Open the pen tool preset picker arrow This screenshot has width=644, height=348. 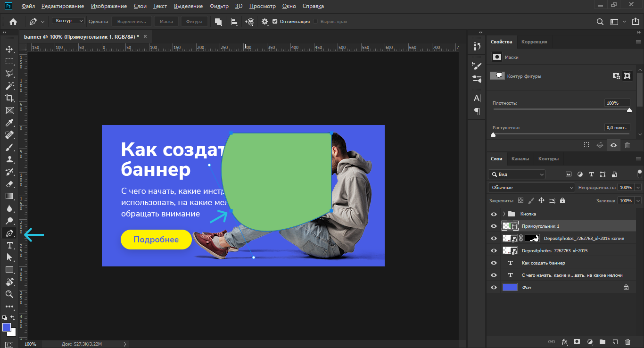(x=43, y=22)
